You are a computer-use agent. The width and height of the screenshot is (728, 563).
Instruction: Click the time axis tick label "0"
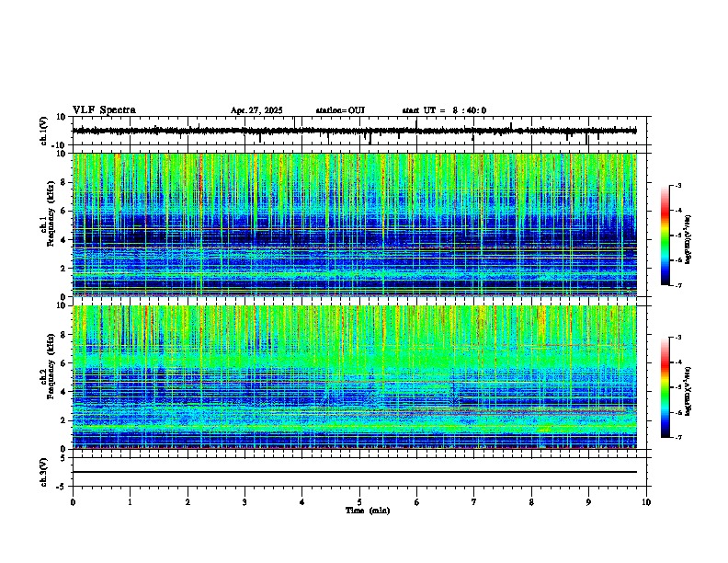point(73,502)
